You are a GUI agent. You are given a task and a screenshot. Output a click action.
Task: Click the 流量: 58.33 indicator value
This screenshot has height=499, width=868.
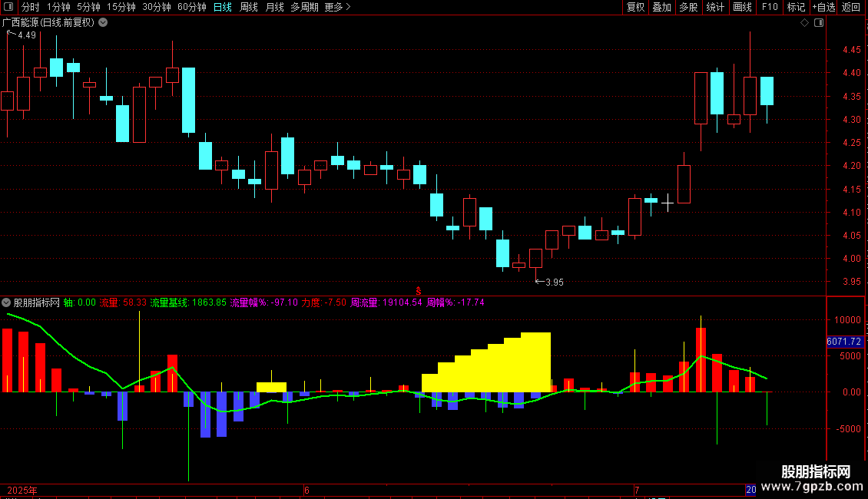123,302
